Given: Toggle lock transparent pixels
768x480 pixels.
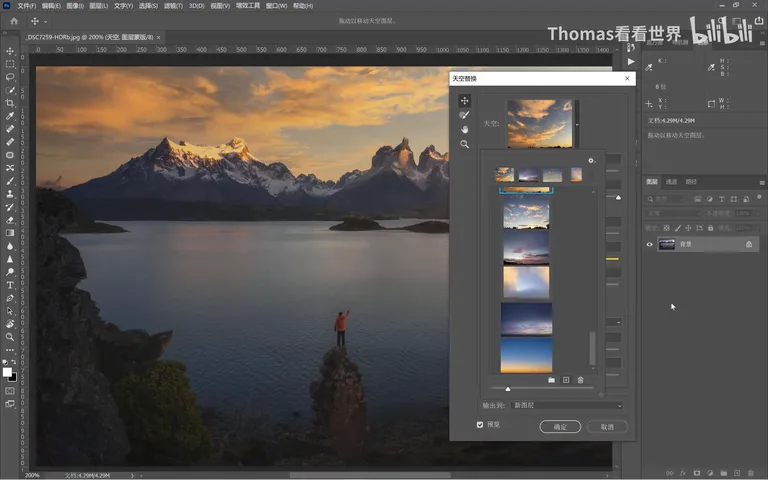Looking at the screenshot, I should click(667, 228).
